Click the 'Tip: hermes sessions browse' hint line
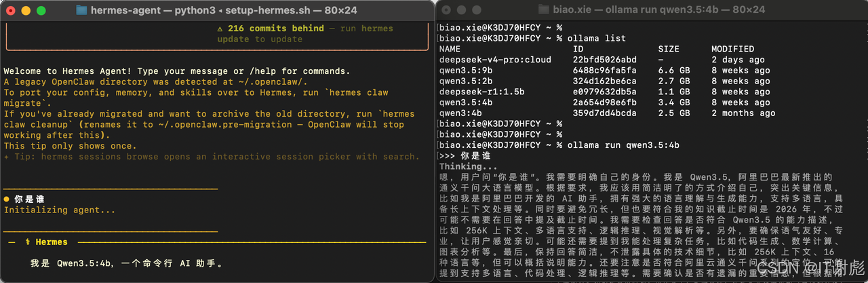This screenshot has width=868, height=283. [212, 157]
